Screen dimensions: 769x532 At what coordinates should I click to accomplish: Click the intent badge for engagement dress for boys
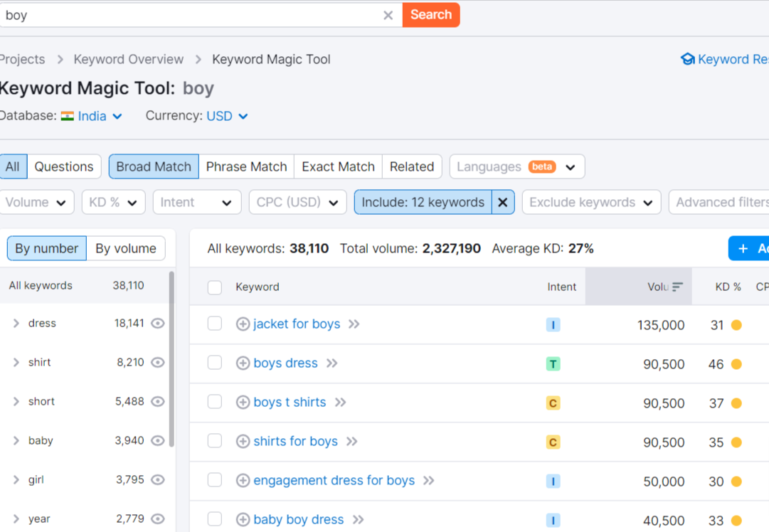[553, 482]
